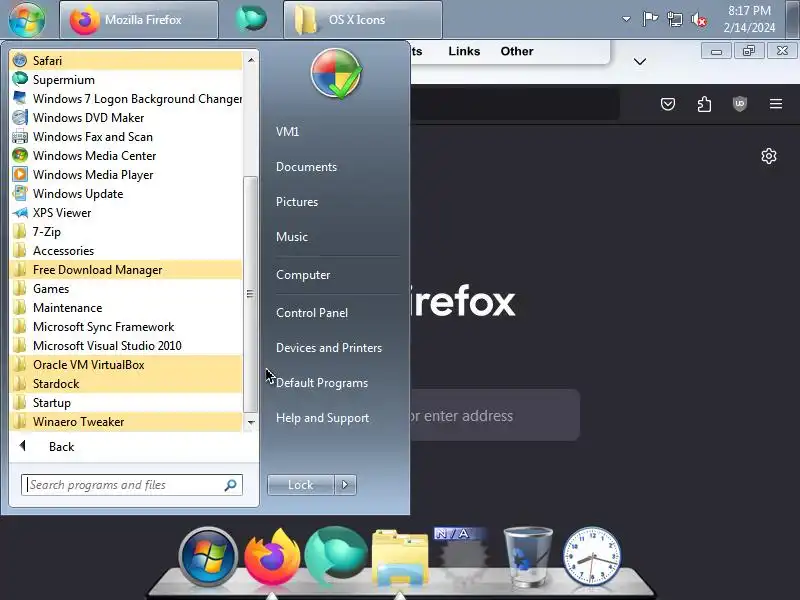Open the Links bookmark in Firefox
The width and height of the screenshot is (800, 600).
click(464, 51)
